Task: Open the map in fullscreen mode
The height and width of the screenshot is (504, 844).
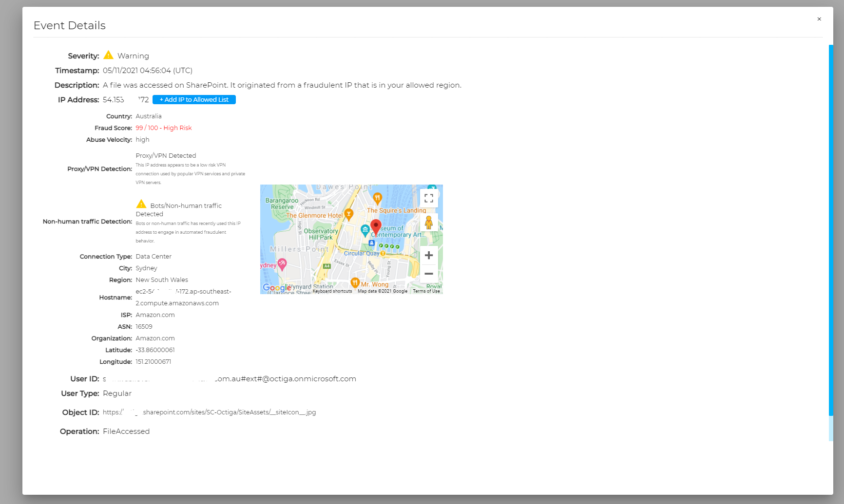Action: tap(429, 198)
